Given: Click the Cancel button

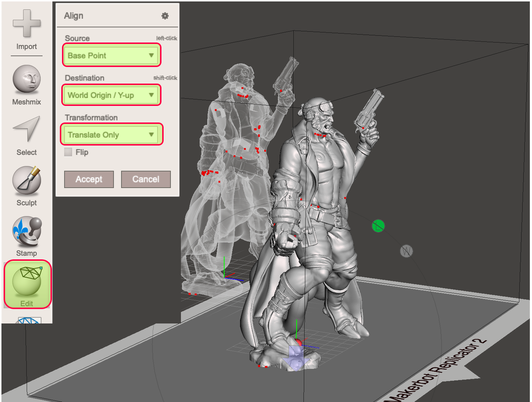Looking at the screenshot, I should pyautogui.click(x=146, y=179).
